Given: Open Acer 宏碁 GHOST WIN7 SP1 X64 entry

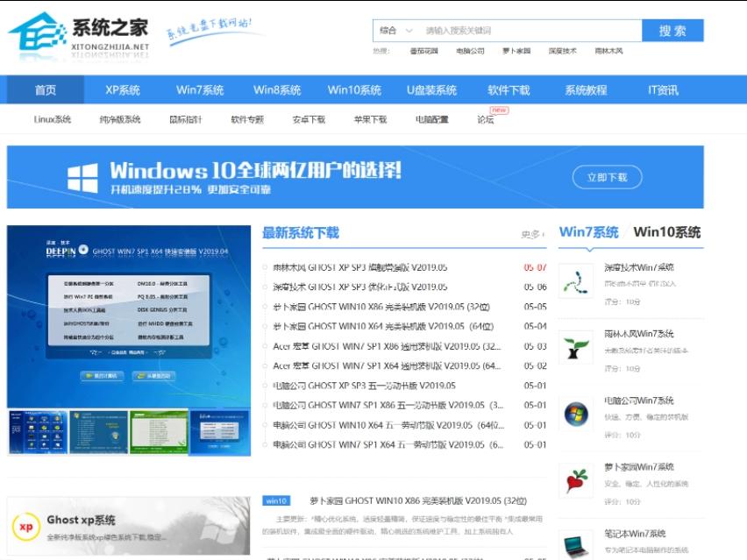Looking at the screenshot, I should coord(387,365).
